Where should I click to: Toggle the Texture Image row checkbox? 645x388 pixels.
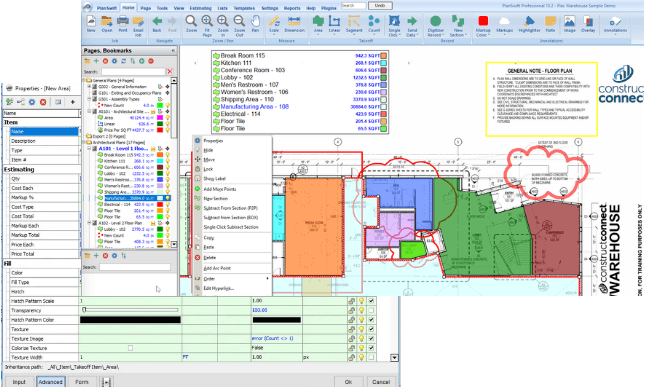371,338
